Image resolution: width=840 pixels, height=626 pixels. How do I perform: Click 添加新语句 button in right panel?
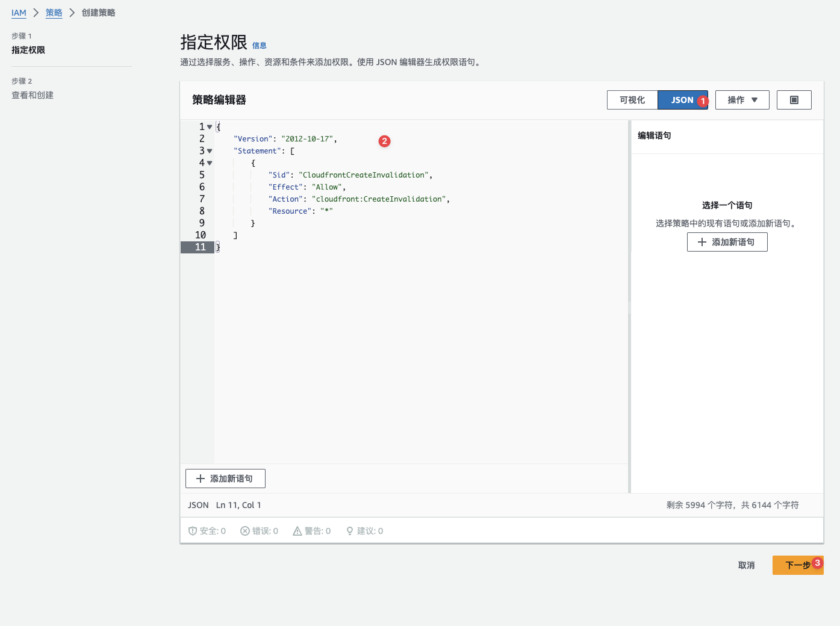coord(727,242)
